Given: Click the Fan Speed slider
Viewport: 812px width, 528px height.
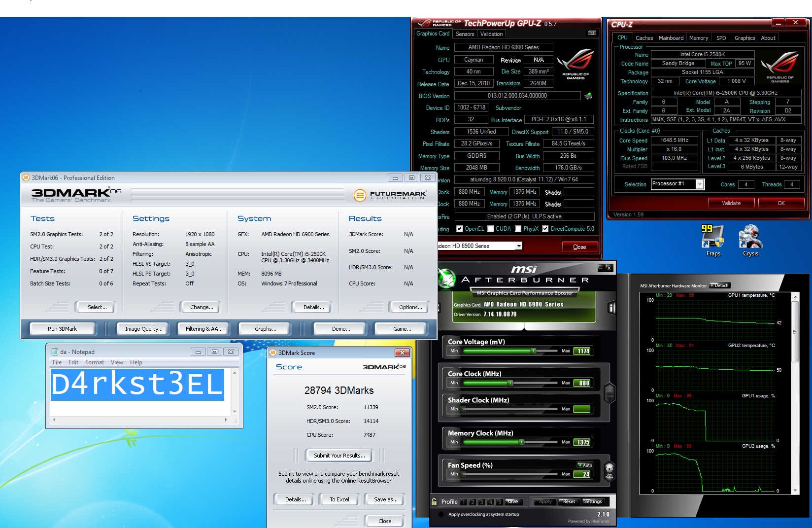Looking at the screenshot, I should (x=510, y=474).
